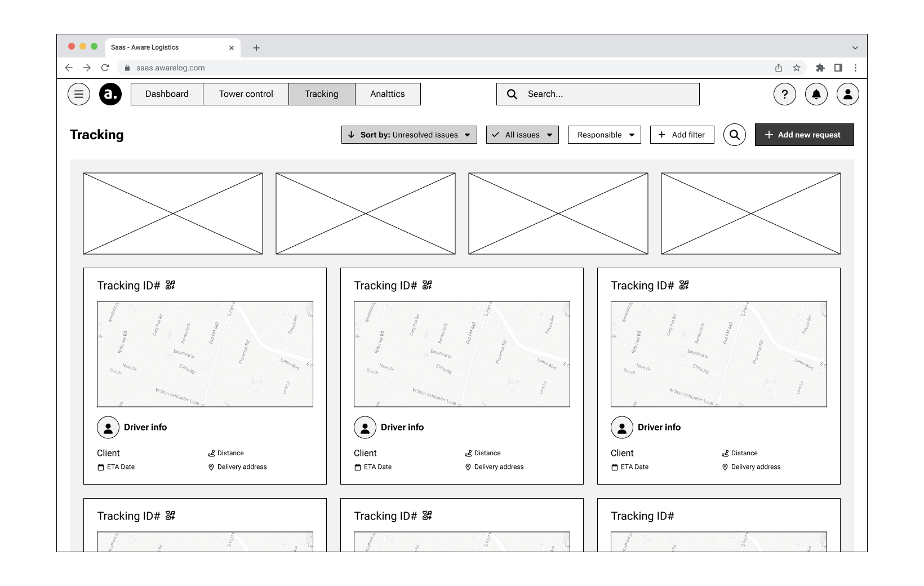Viewport: 924px width, 586px height.
Task: Close the Saas - Aware Logistics tab
Action: coord(232,48)
